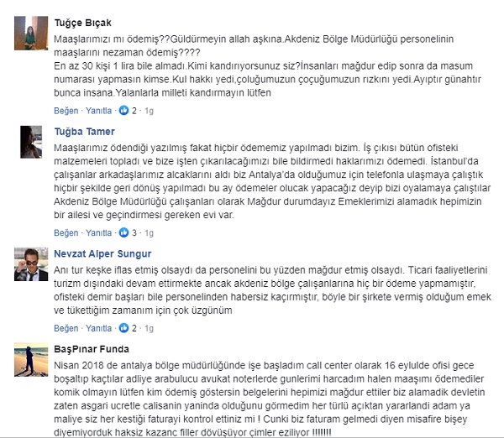The width and height of the screenshot is (504, 438).
Task: Reply to Tuğçe Bıçak's comment with Yanıtla
Action: (98, 111)
